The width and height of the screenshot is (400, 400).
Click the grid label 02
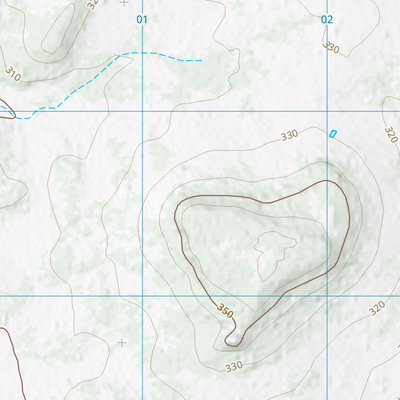pos(327,20)
